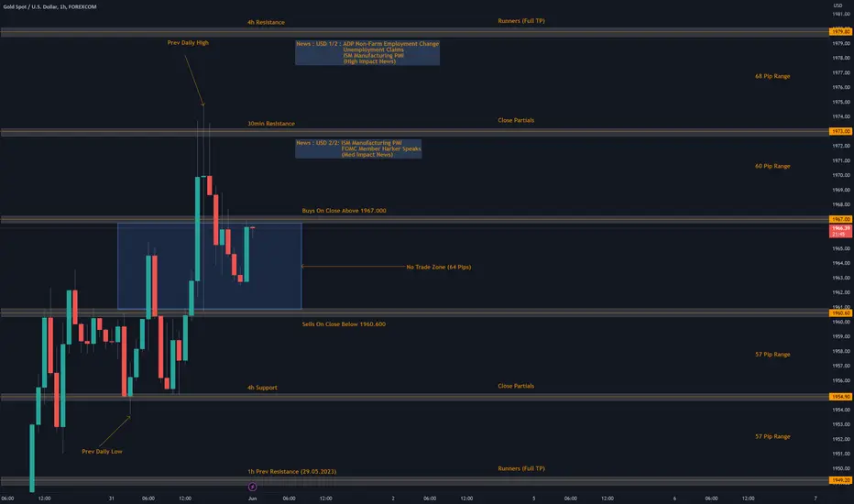The width and height of the screenshot is (854, 504).
Task: Click the '4h Resistance' label
Action: pyautogui.click(x=266, y=22)
